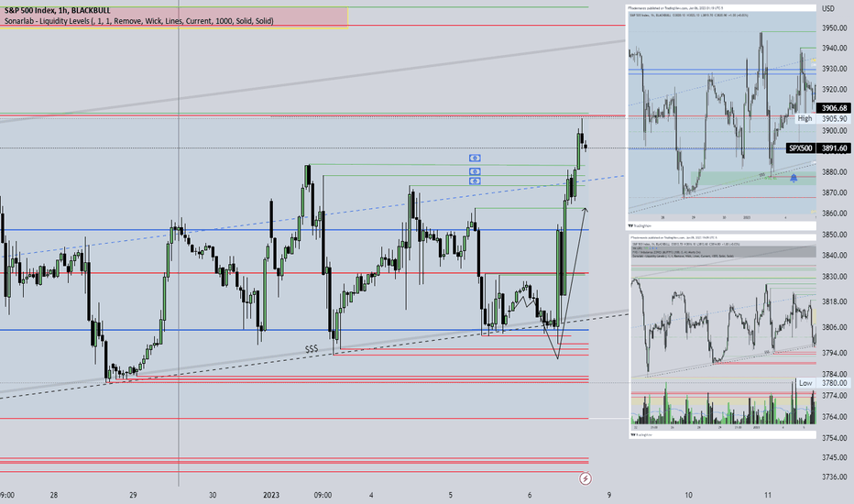854x504 pixels.
Task: Click 3818.00 on the price axis
Action: [834, 301]
